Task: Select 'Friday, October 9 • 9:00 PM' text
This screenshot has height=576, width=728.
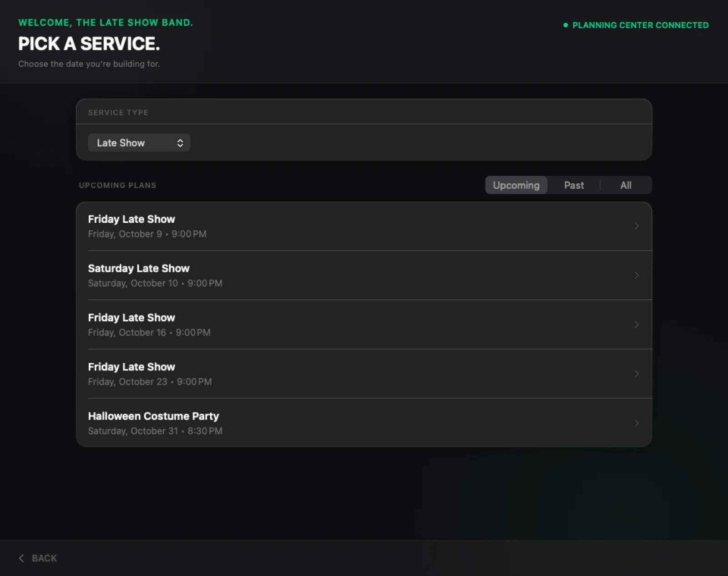Action: (x=147, y=234)
